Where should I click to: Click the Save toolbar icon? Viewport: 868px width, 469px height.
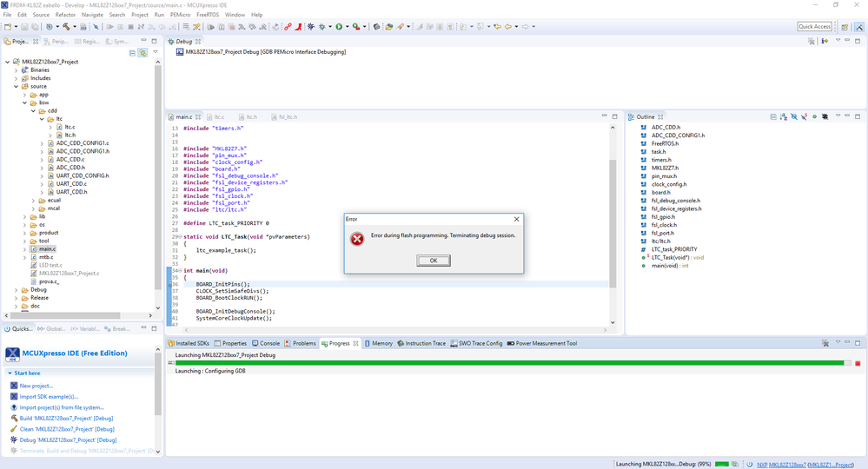point(24,27)
